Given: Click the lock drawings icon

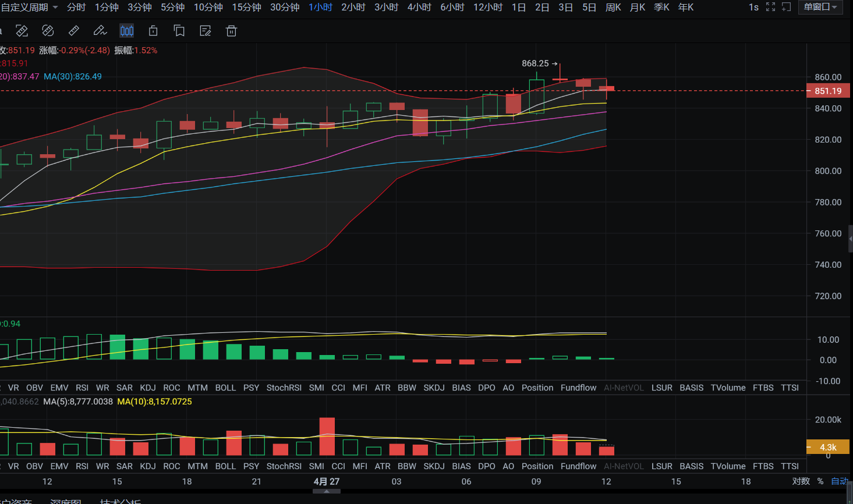Looking at the screenshot, I should [x=153, y=31].
